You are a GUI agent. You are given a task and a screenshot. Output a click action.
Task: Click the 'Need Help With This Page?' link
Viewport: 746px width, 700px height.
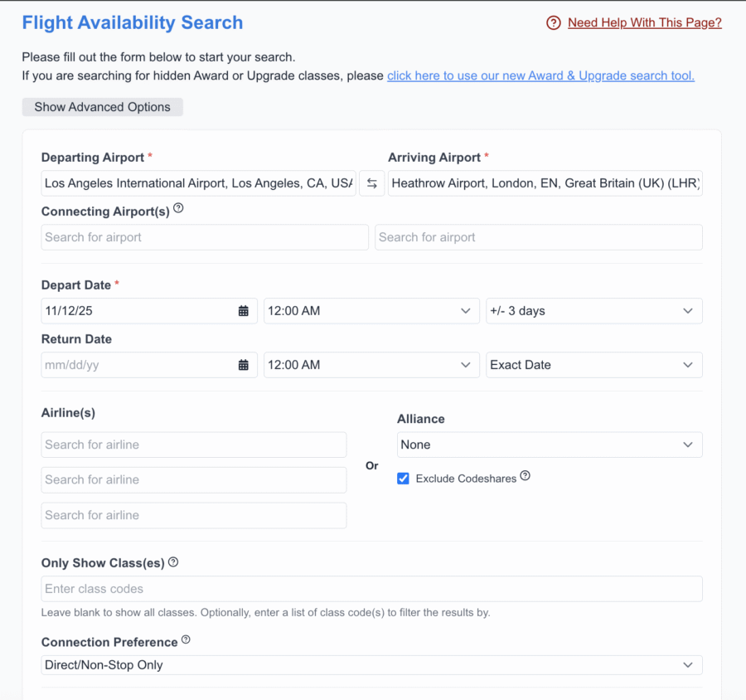click(x=644, y=22)
